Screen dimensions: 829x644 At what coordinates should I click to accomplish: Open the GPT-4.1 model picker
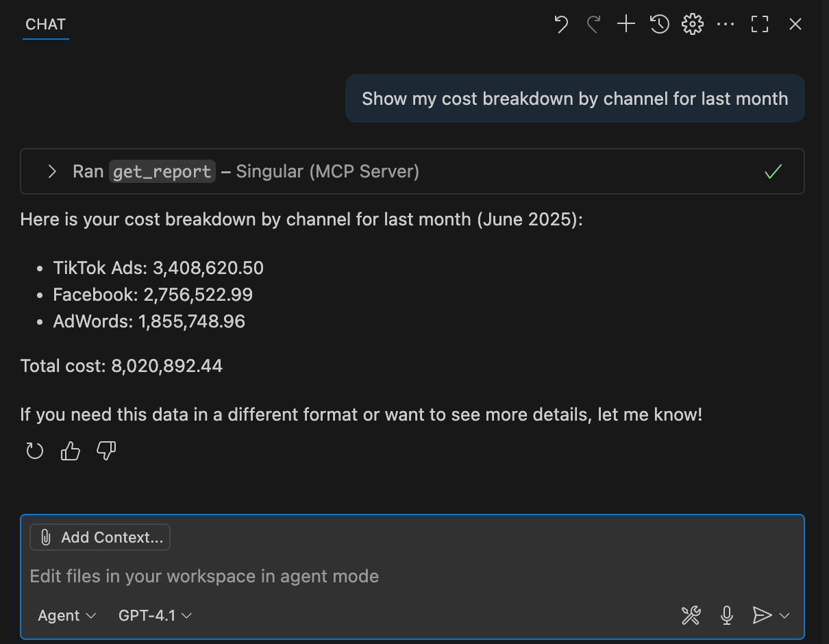[x=154, y=615]
